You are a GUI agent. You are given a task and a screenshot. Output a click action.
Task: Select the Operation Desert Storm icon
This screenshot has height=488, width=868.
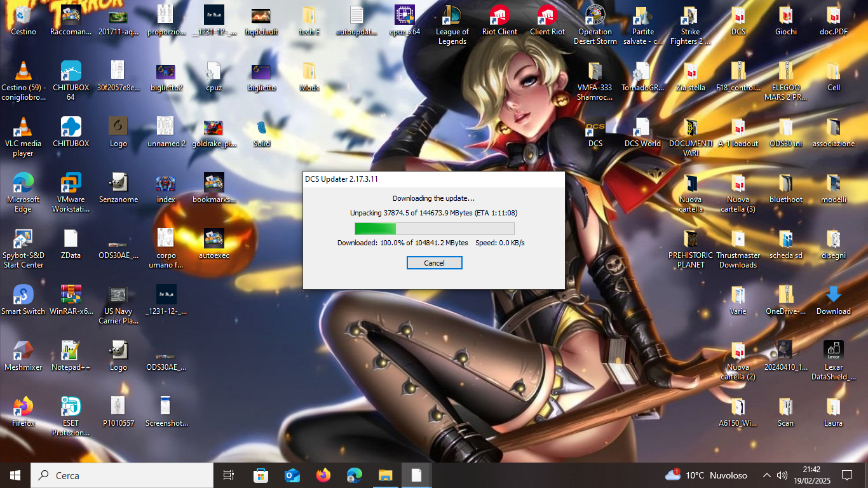point(595,25)
